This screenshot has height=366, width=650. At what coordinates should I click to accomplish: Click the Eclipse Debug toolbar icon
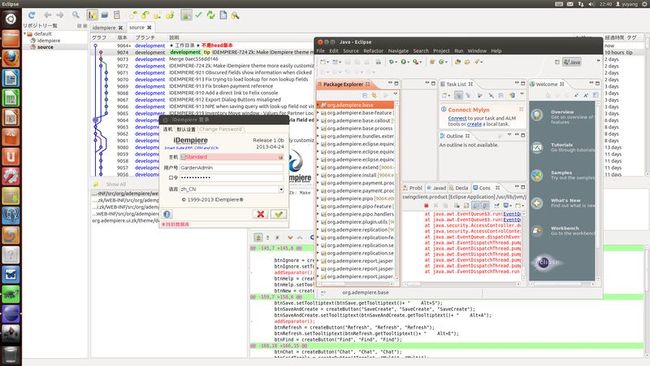(391, 62)
